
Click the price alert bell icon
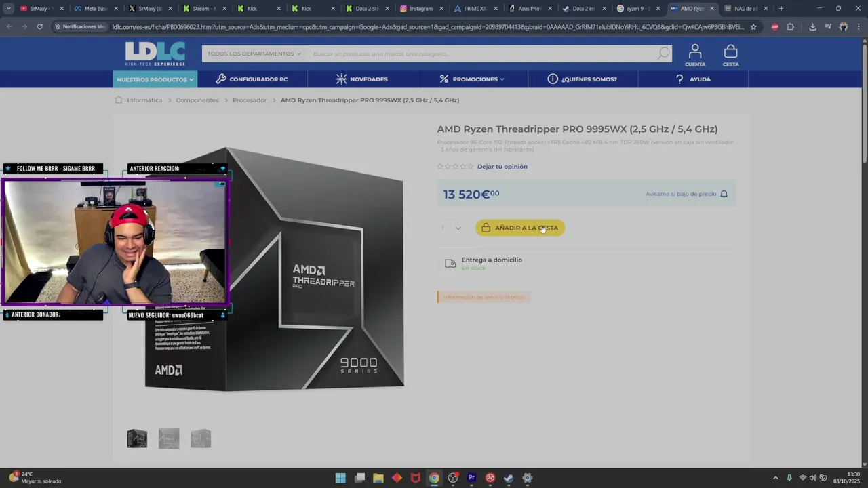[724, 194]
